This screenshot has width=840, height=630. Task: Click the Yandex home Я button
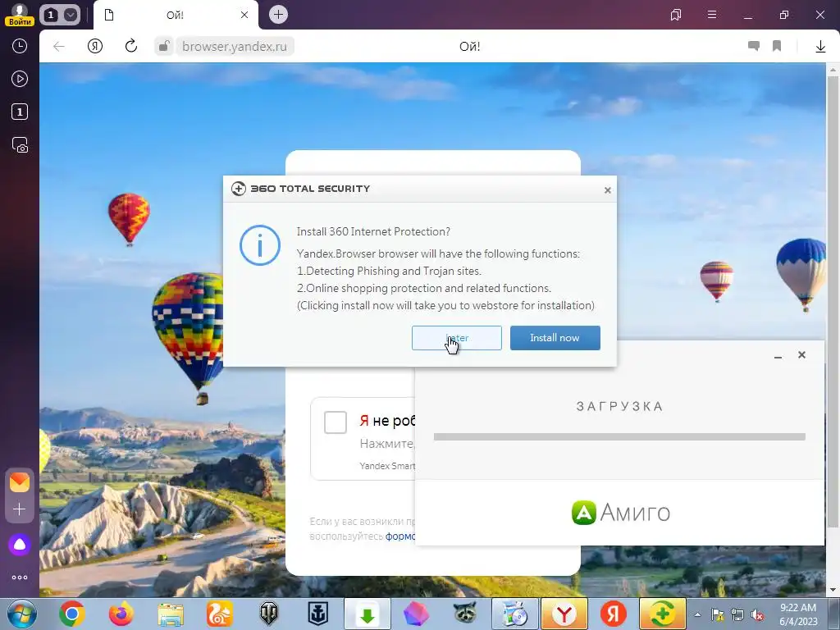pyautogui.click(x=95, y=47)
